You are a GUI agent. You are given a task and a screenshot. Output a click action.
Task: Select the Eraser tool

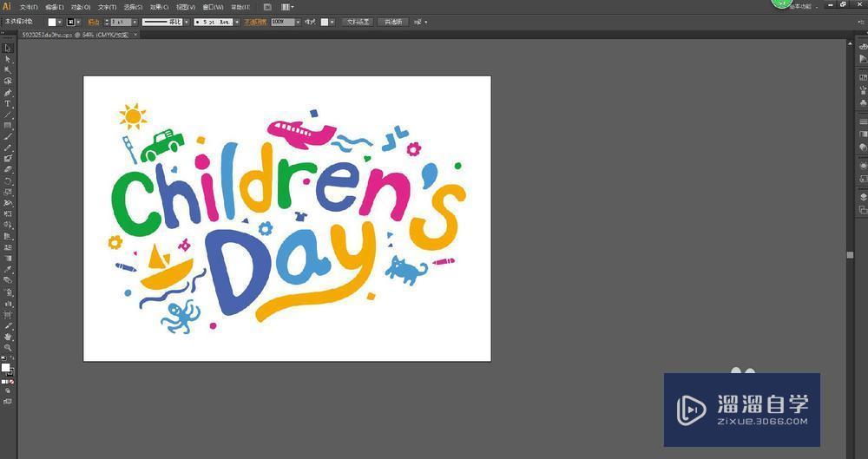[8, 170]
